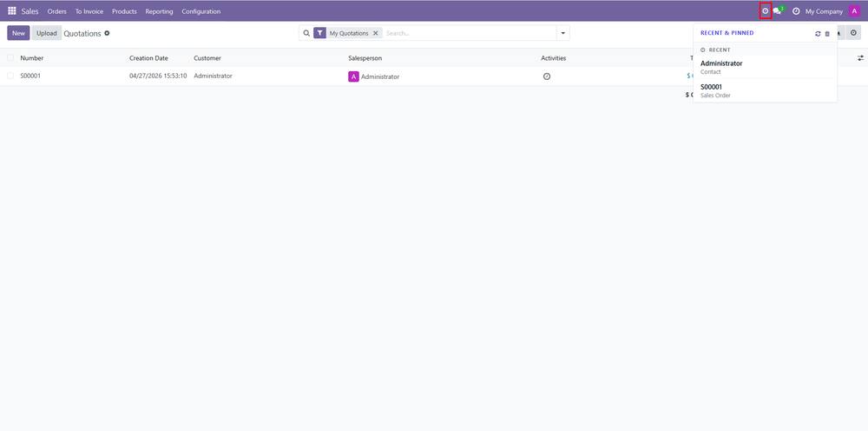Sort by the Salesperson column header
The image size is (868, 431).
tap(365, 58)
